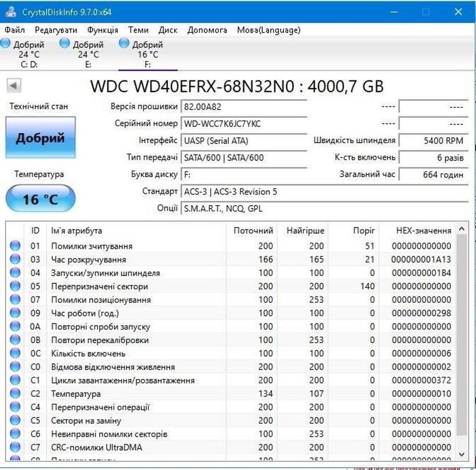Click the Ім'я атрибута column header
476x470 pixels.
tap(136, 230)
